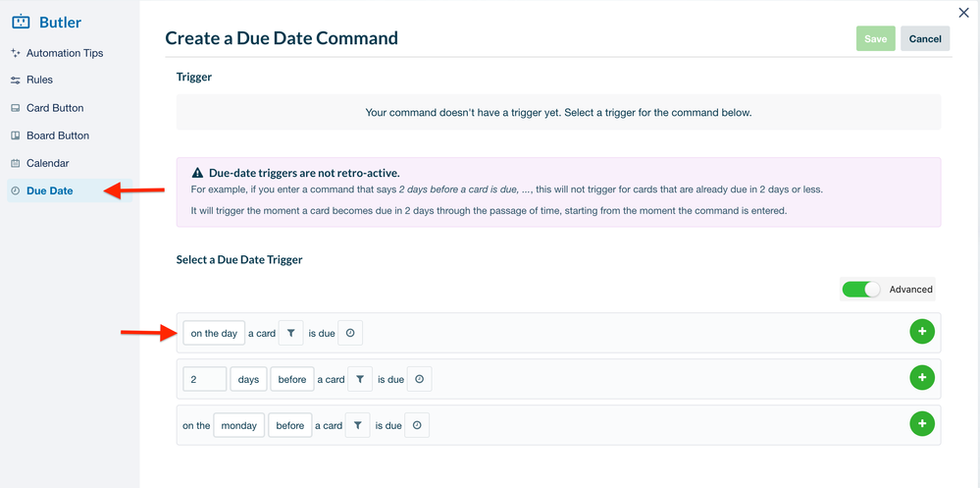The width and height of the screenshot is (980, 488).
Task: Click the Cancel button
Action: [x=925, y=39]
